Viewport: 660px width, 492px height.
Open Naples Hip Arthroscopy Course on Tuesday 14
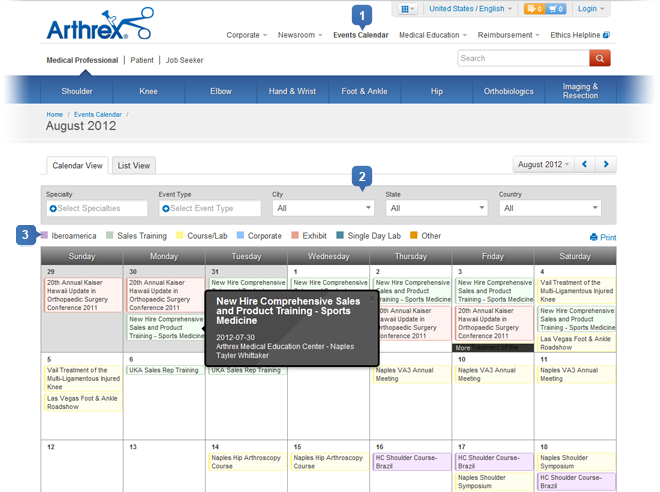click(247, 462)
